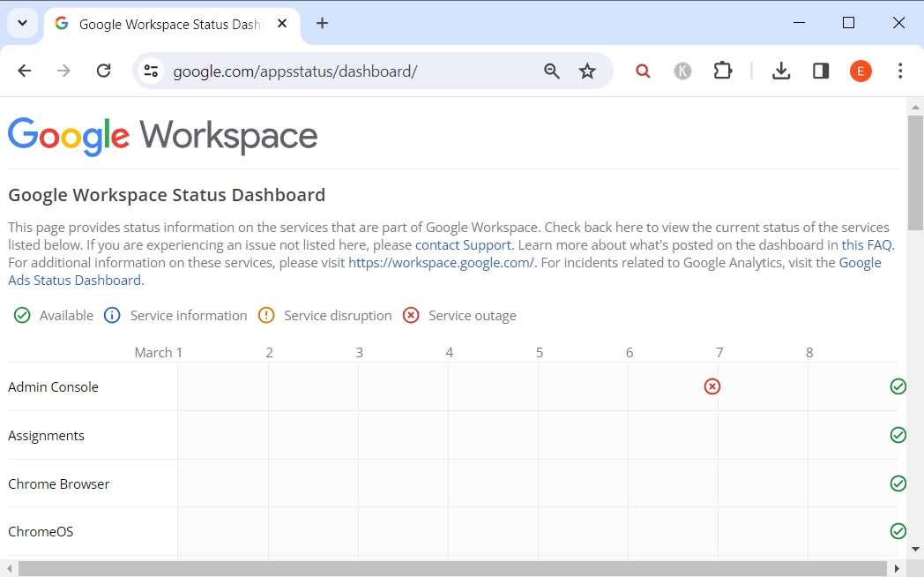Click the vertical scrollbar up arrow
Screen dimensions: 924x577
(915, 108)
